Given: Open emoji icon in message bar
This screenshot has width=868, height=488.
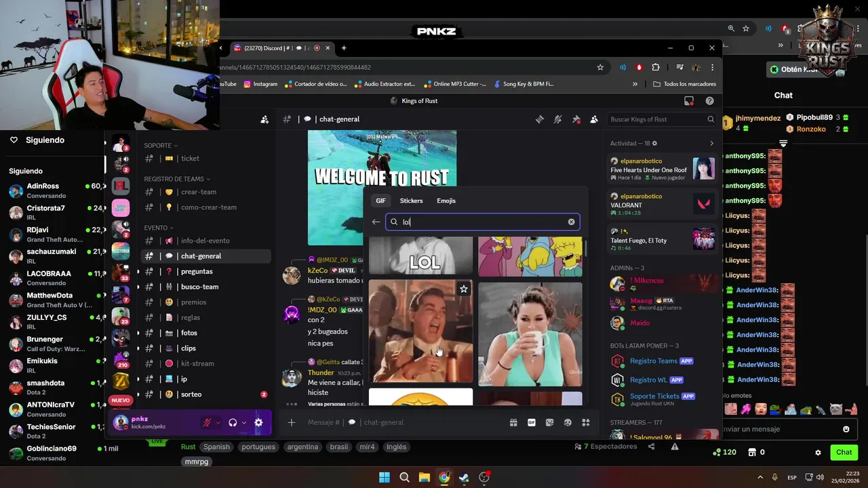Looking at the screenshot, I should tap(568, 422).
